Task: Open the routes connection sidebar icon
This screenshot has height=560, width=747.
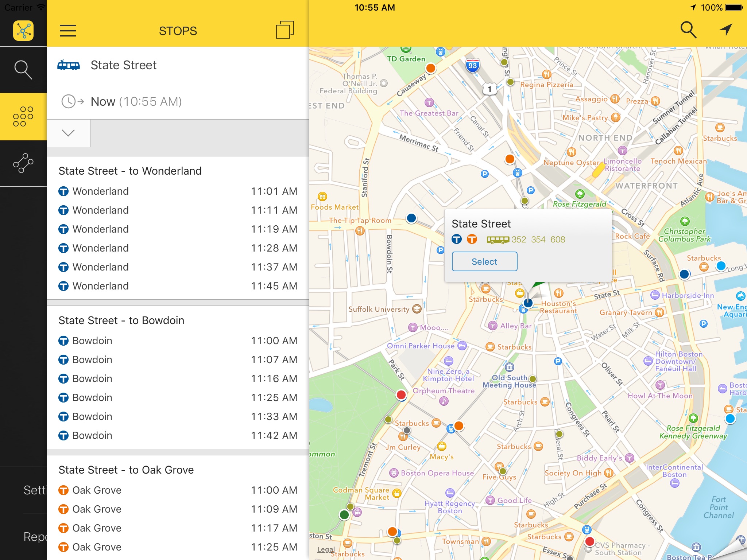Action: tap(23, 163)
